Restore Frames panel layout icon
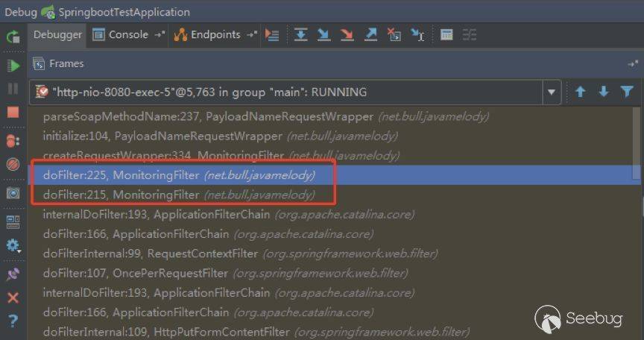 [633, 63]
